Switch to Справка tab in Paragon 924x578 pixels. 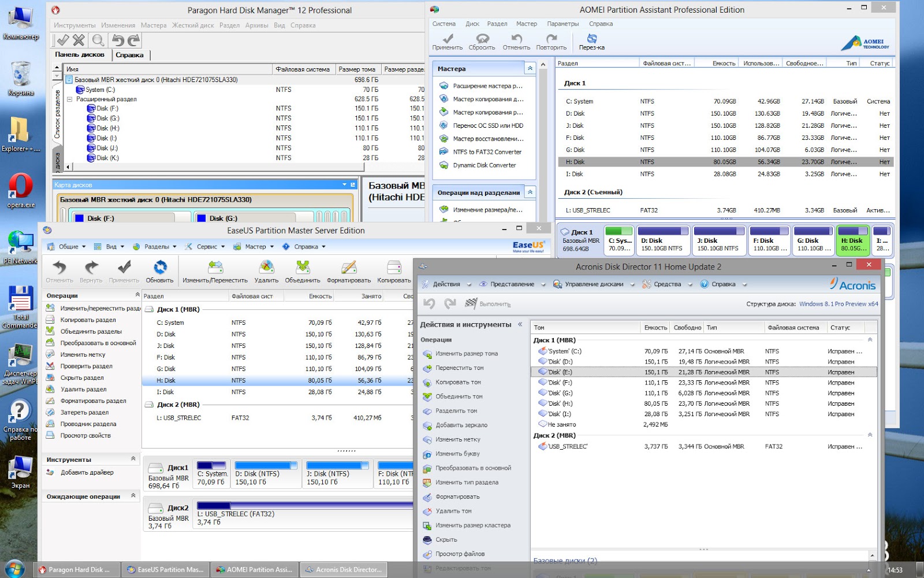[x=129, y=55]
